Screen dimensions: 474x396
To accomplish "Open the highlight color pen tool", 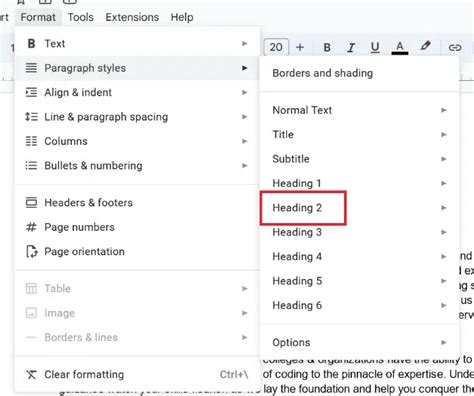I will pos(425,46).
